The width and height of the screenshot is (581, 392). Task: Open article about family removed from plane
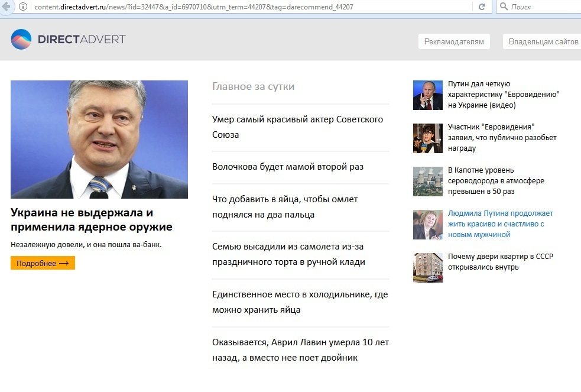(x=288, y=254)
